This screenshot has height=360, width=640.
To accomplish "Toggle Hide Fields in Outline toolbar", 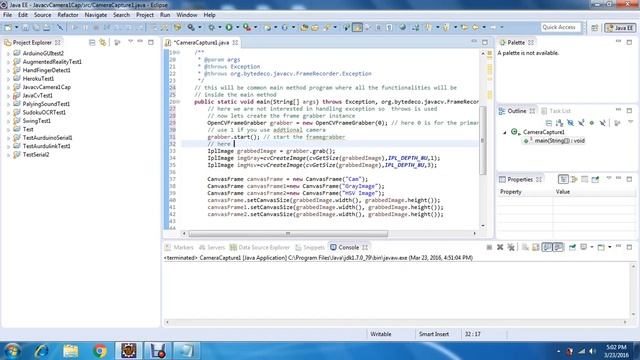I will tap(570, 122).
